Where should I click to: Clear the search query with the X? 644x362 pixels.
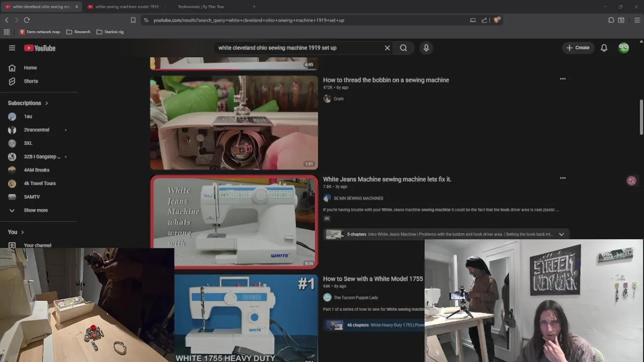click(387, 48)
